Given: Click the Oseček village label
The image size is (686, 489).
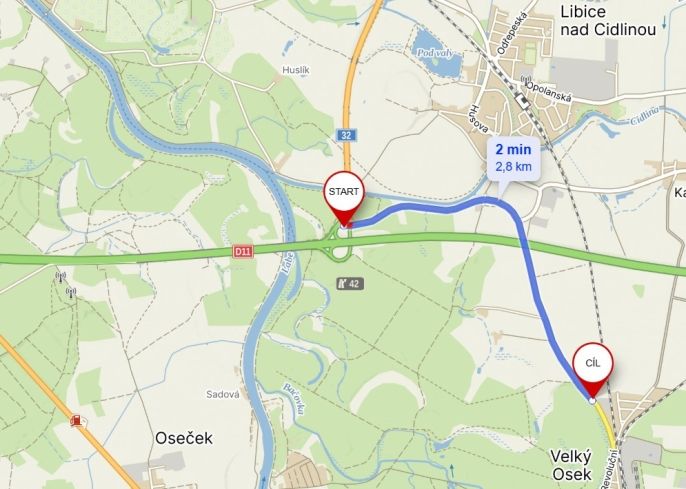Looking at the screenshot, I should 184,438.
